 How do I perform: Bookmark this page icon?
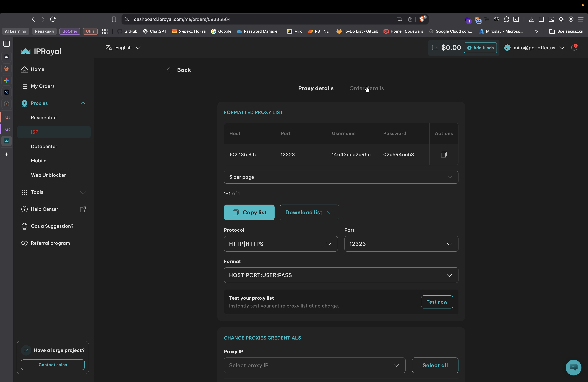click(114, 19)
